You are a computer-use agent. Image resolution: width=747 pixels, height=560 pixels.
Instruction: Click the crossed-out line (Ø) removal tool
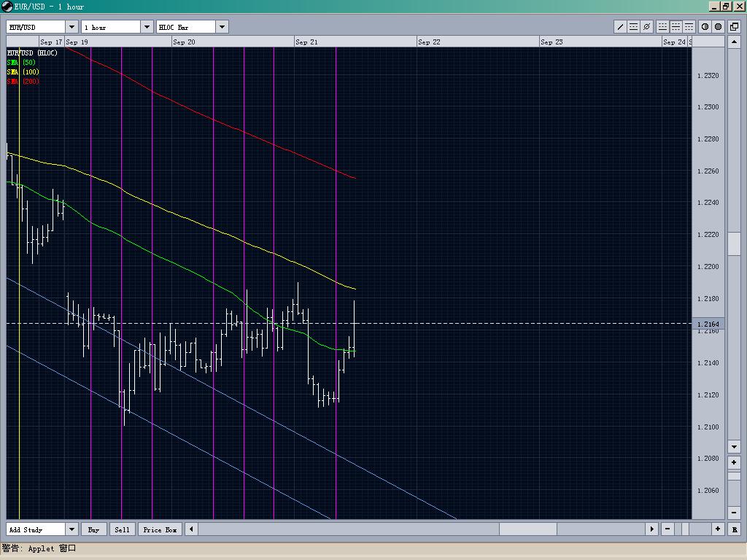coord(646,26)
